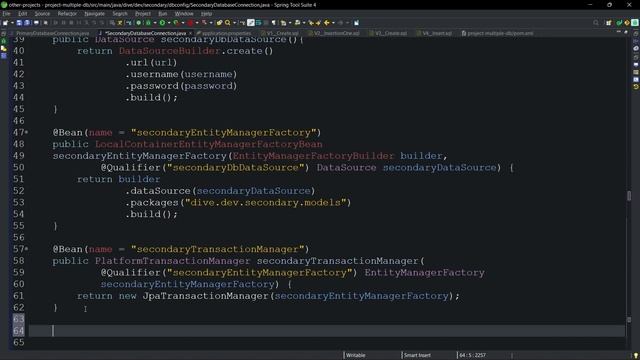Open the New file dropdown arrow
640x360 pixels.
[12, 23]
